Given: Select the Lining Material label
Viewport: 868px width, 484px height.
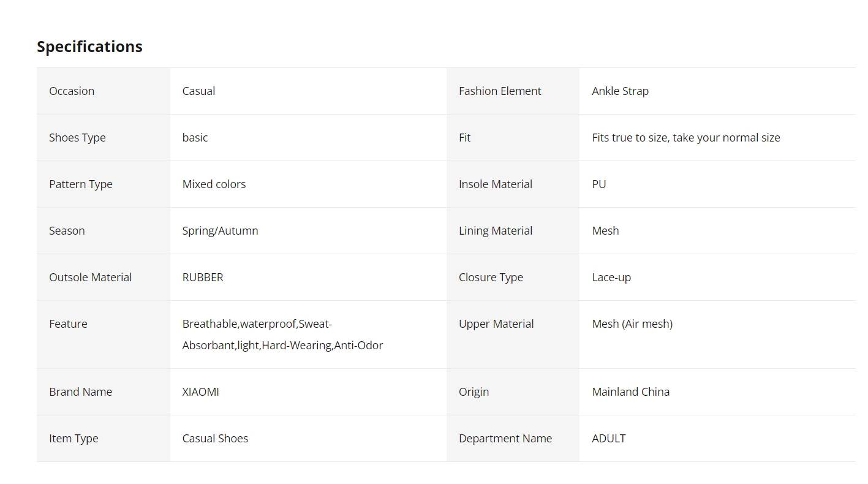Looking at the screenshot, I should [496, 231].
